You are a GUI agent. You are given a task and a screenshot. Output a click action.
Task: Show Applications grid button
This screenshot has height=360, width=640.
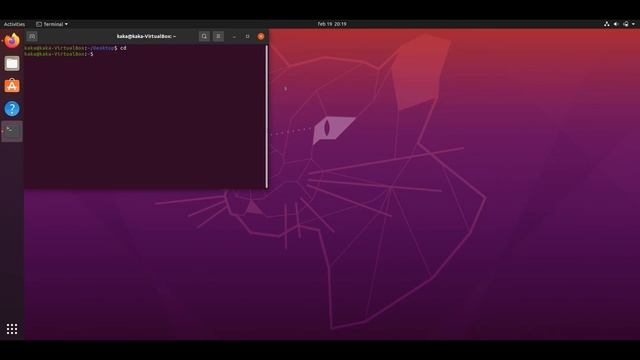(12, 329)
